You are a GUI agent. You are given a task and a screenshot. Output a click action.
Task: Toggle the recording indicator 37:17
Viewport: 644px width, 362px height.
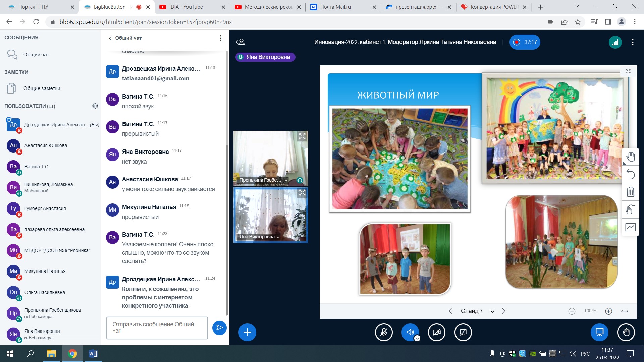pos(525,42)
